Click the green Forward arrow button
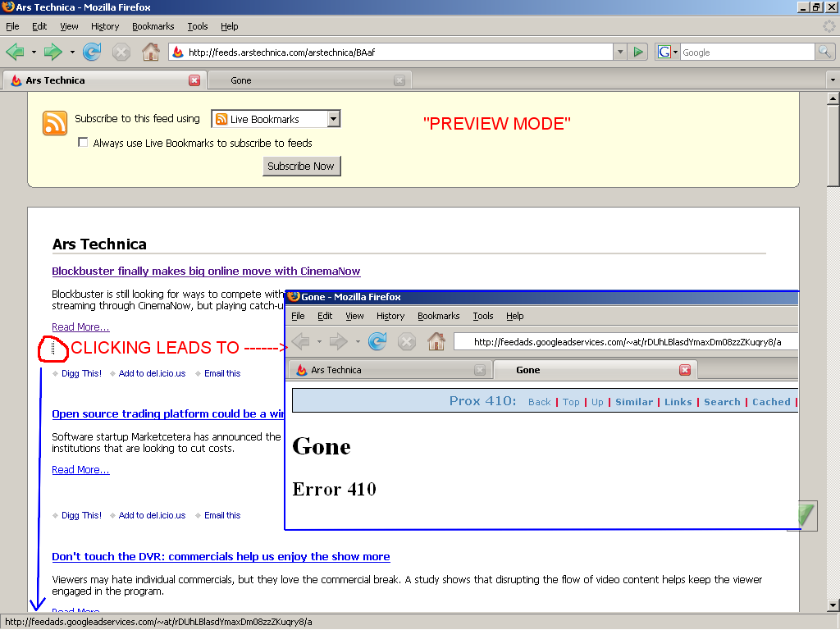Screen dimensions: 840x630 (53, 52)
